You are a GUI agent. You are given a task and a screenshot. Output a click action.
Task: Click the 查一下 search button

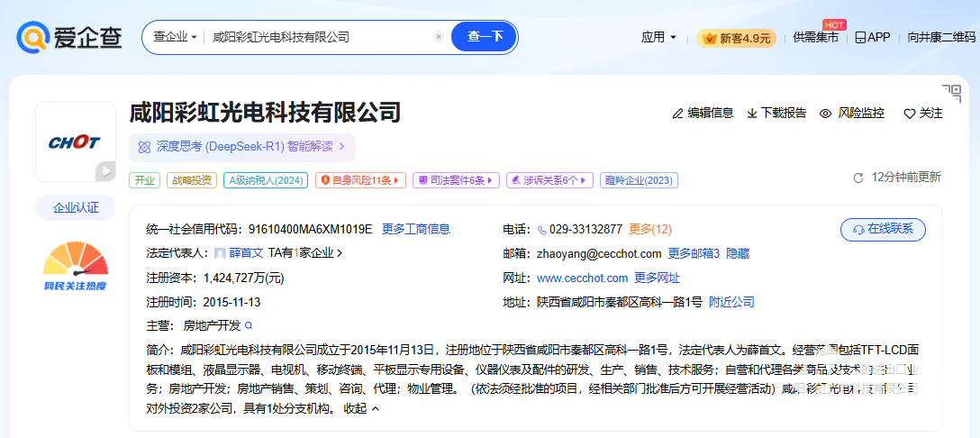point(485,37)
